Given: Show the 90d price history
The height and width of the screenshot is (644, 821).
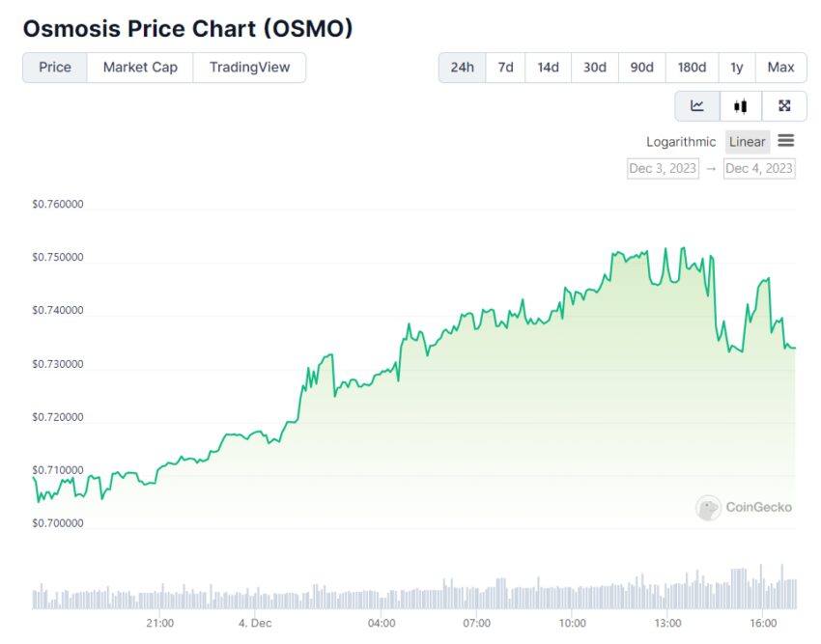Looking at the screenshot, I should point(641,68).
